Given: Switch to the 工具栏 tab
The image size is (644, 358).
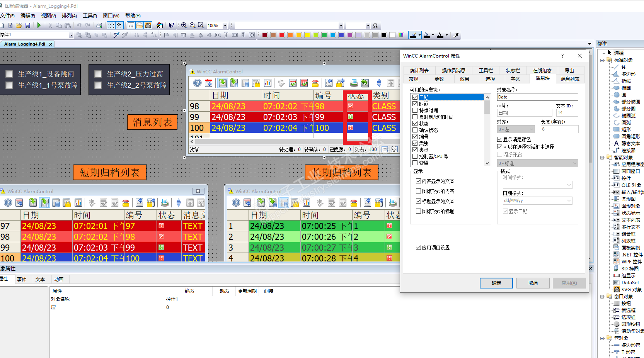Looking at the screenshot, I should (x=486, y=71).
